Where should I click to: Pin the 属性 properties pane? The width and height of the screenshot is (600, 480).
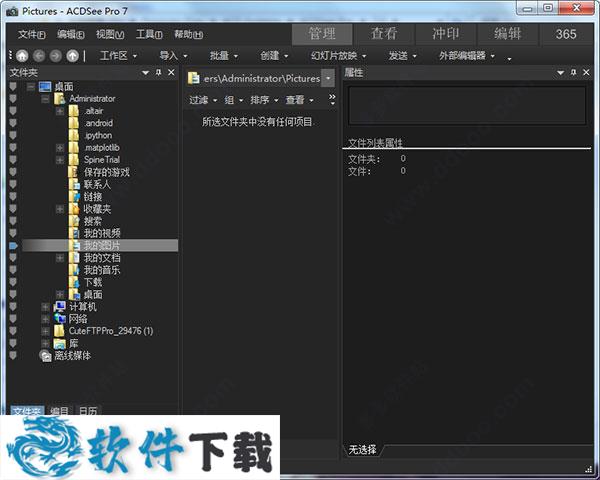[573, 72]
